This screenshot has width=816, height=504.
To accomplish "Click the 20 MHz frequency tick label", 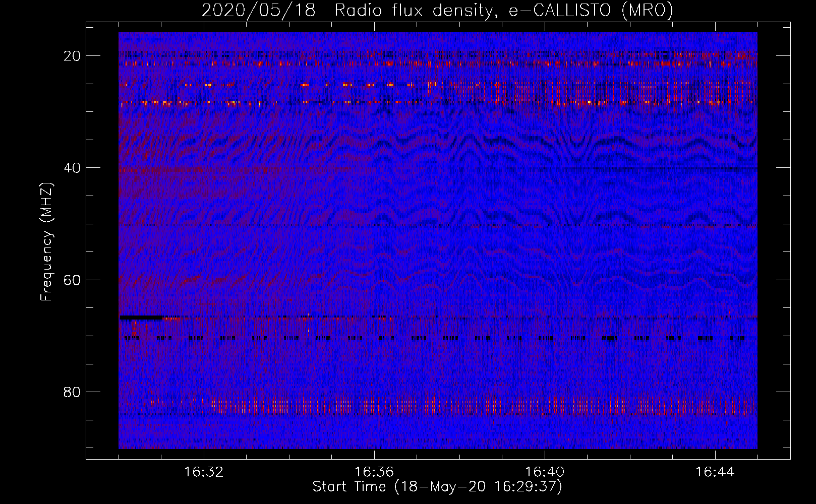I will click(x=72, y=56).
